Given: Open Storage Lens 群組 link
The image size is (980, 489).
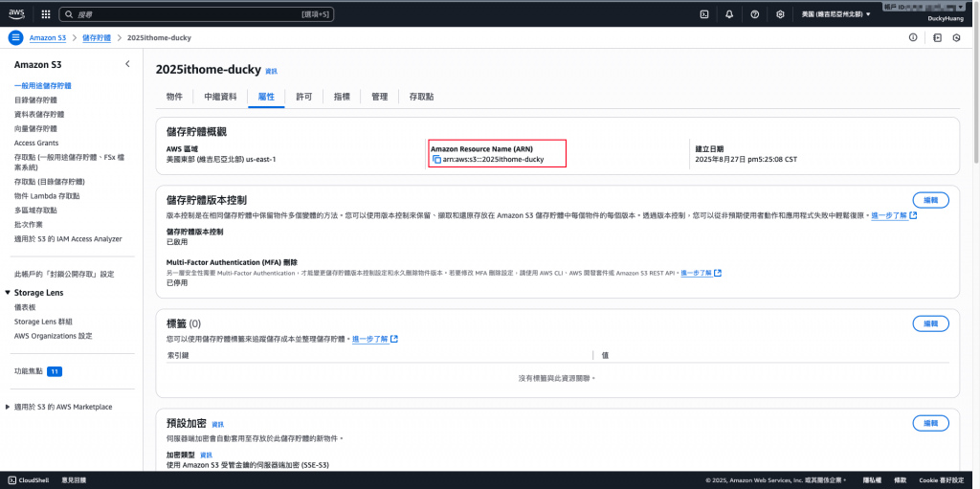Looking at the screenshot, I should pos(43,322).
